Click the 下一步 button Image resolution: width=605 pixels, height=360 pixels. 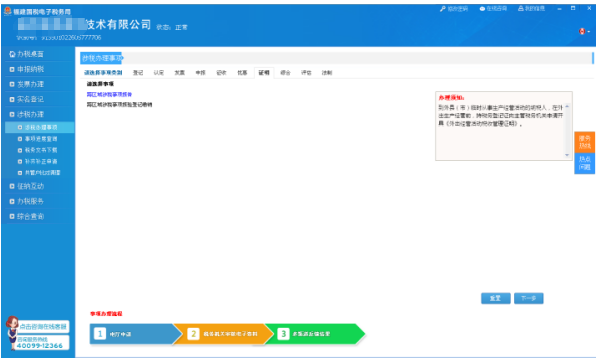pos(529,298)
